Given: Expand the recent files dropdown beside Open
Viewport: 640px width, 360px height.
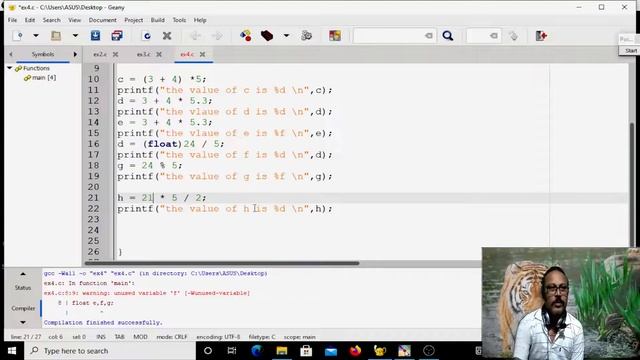Looking at the screenshot, I should coord(75,36).
